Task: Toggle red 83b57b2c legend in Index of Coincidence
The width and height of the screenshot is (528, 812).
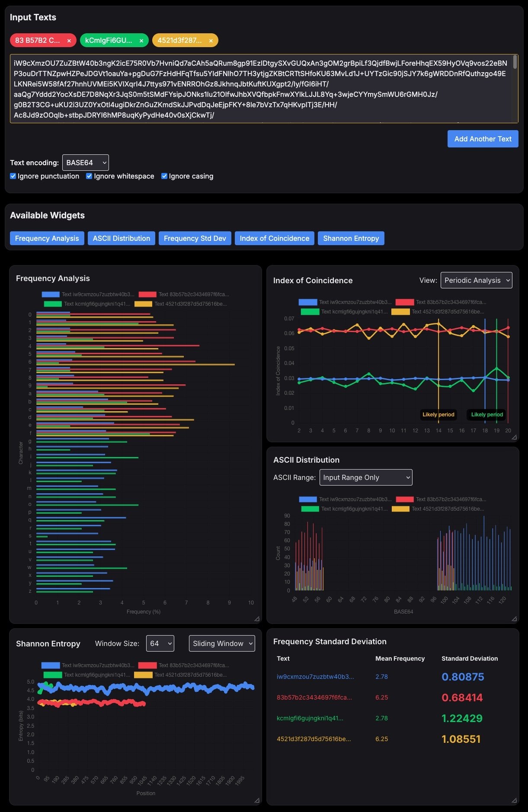Action: click(441, 302)
